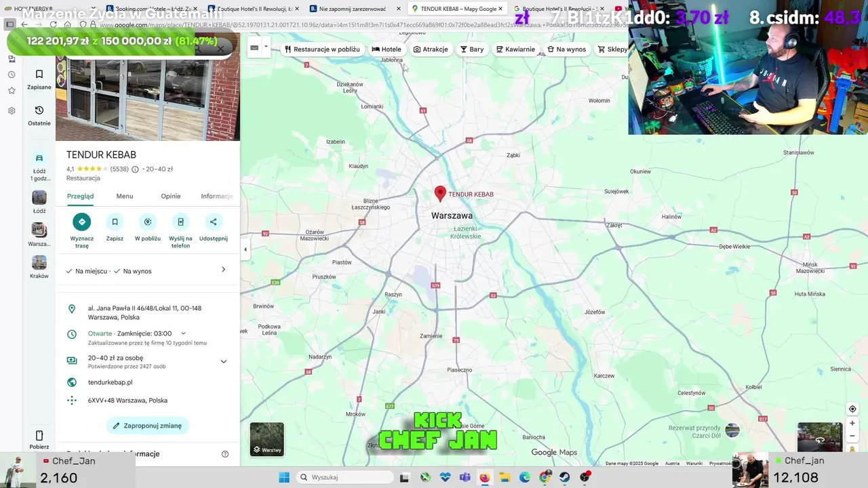
Task: Open Microsoft Teams from the taskbar
Action: [x=465, y=477]
